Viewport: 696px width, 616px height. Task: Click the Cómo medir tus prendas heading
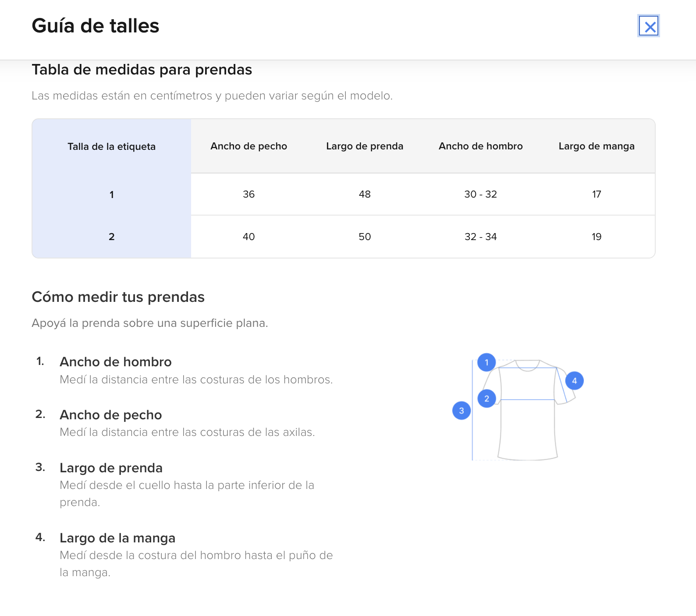(x=118, y=297)
